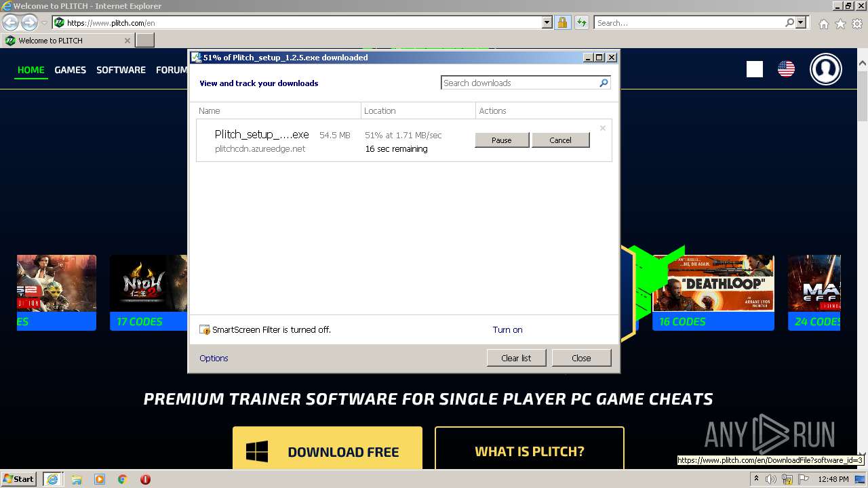Screen dimensions: 868x488
Task: Open the red Opera-style taskbar icon
Action: (x=145, y=479)
